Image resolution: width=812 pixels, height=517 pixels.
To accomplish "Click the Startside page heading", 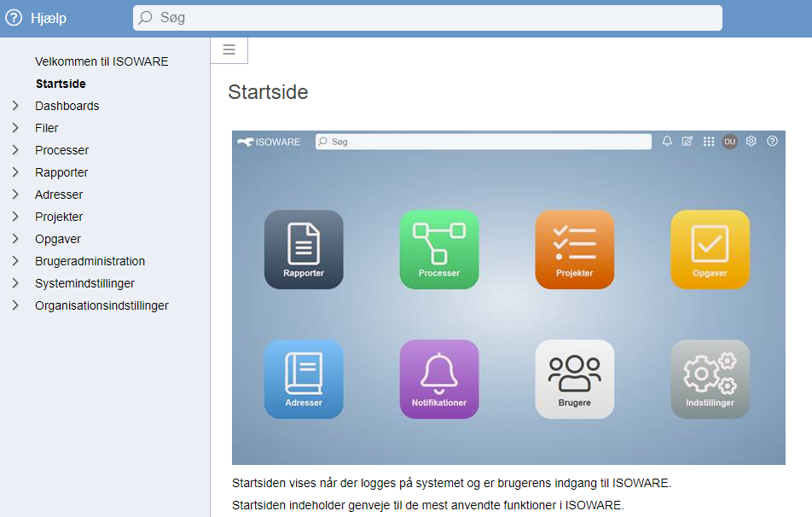I will pos(268,92).
